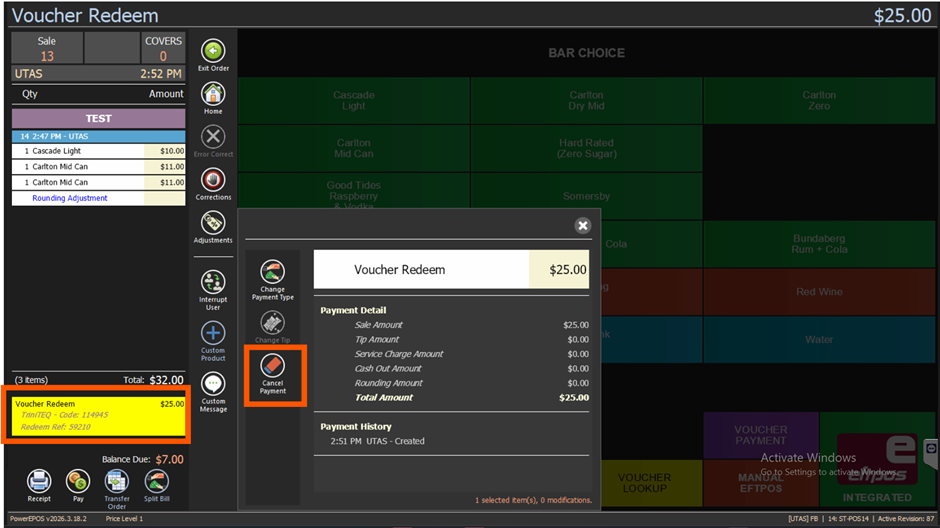
Task: Click the Cancel Payment eraser icon
Action: click(x=272, y=366)
